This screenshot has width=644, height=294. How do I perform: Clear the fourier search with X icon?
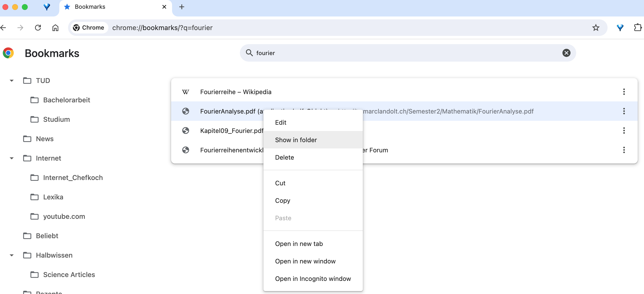(x=566, y=53)
